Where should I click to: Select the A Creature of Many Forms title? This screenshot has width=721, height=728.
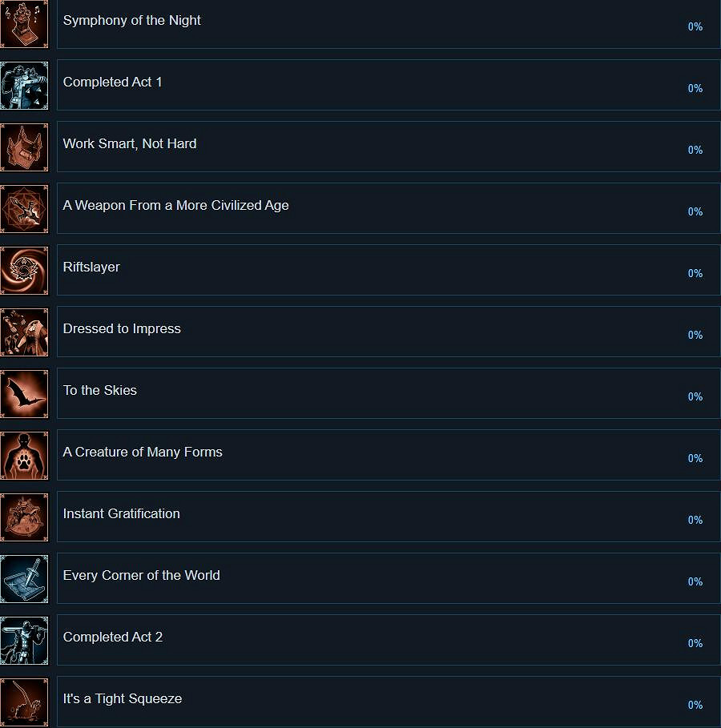click(143, 452)
